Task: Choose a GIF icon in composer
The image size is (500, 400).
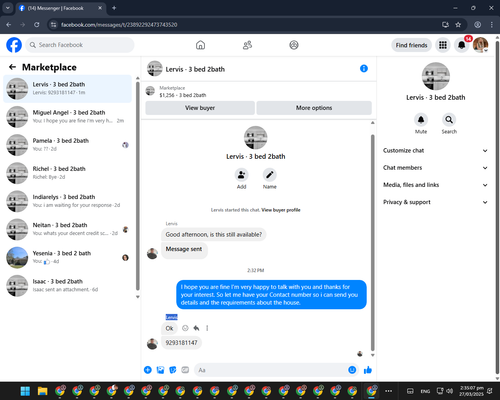Action: click(185, 370)
